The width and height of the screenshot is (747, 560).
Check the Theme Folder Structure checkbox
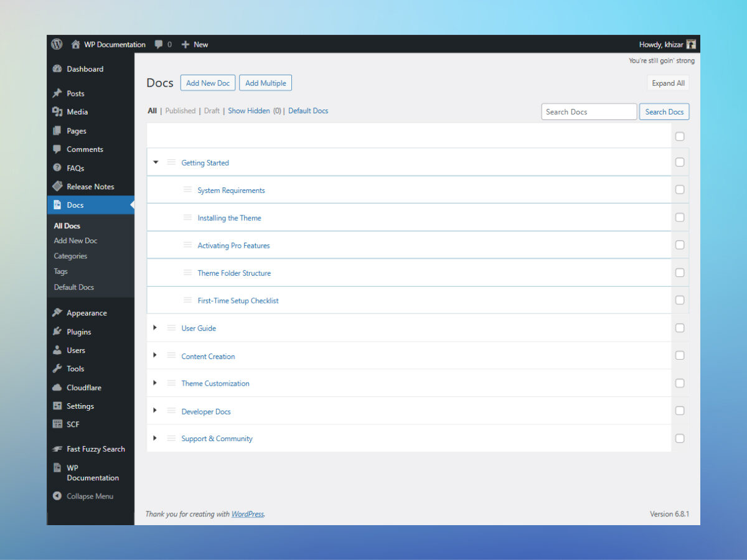click(680, 273)
